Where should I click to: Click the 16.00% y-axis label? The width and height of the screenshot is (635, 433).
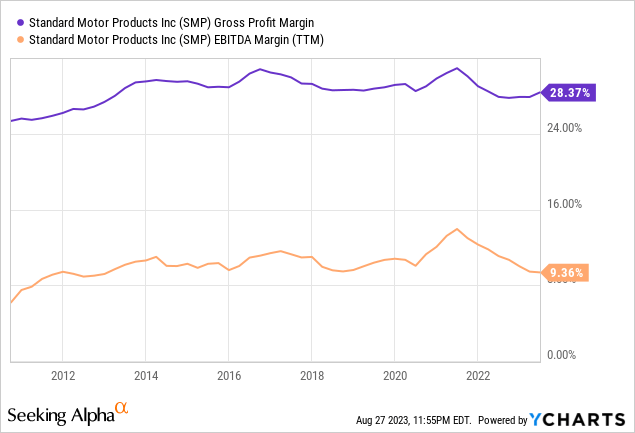[x=564, y=204]
